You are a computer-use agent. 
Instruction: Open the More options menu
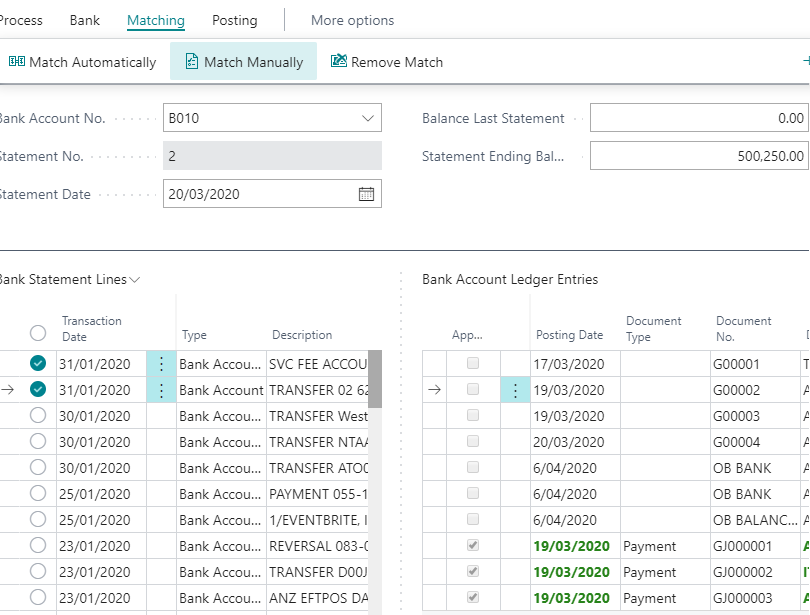pos(352,20)
